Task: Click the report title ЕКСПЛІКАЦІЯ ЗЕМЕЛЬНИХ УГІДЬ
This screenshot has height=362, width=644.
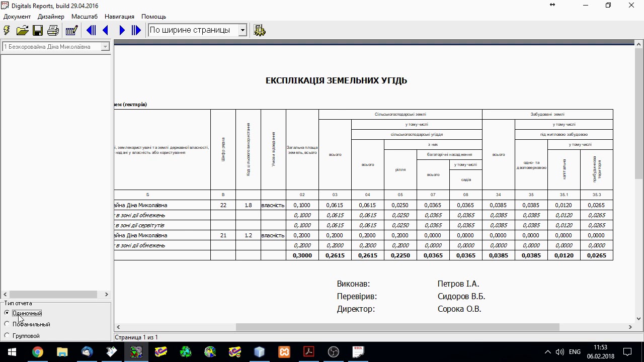Action: pyautogui.click(x=336, y=80)
